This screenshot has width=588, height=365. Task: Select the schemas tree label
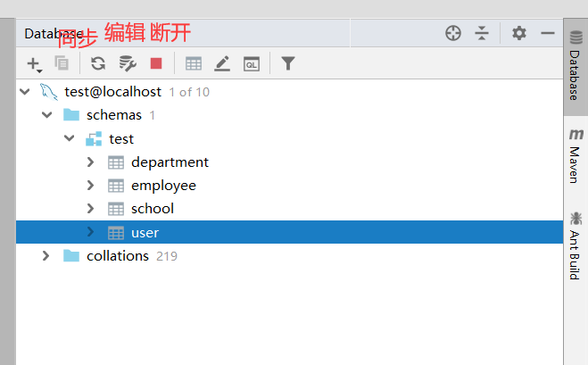pyautogui.click(x=114, y=115)
